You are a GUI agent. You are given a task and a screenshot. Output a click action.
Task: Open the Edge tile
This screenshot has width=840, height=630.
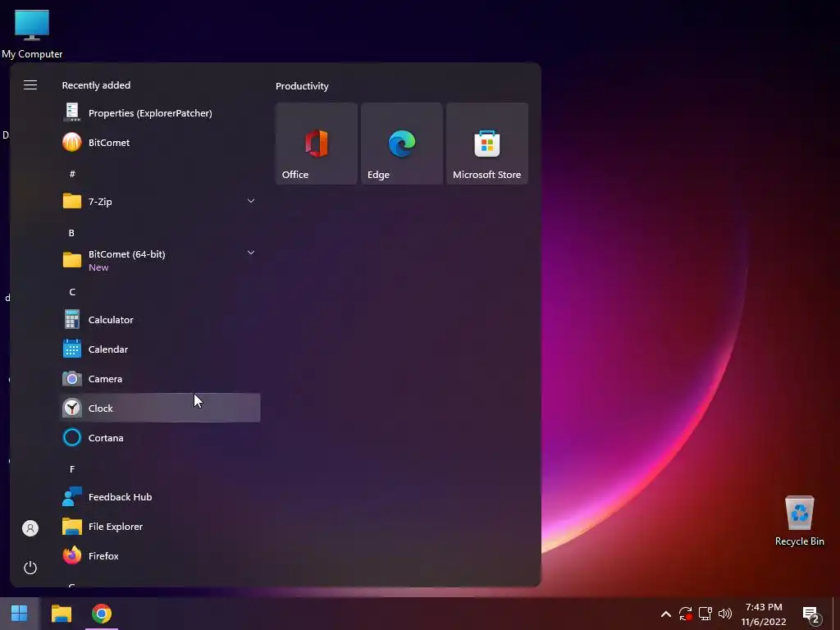click(402, 144)
